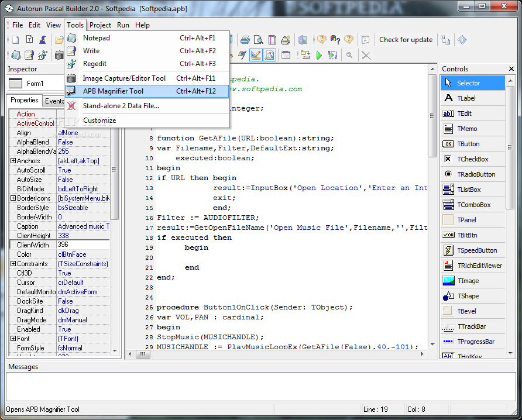
Task: Click the Caption property value Advanced music
Action: [x=83, y=226]
